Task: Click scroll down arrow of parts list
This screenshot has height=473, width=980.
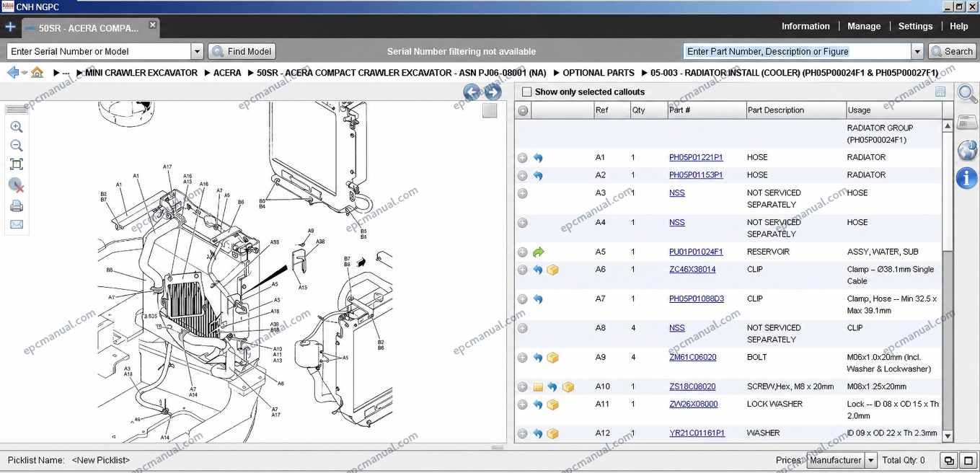Action: coord(948,436)
